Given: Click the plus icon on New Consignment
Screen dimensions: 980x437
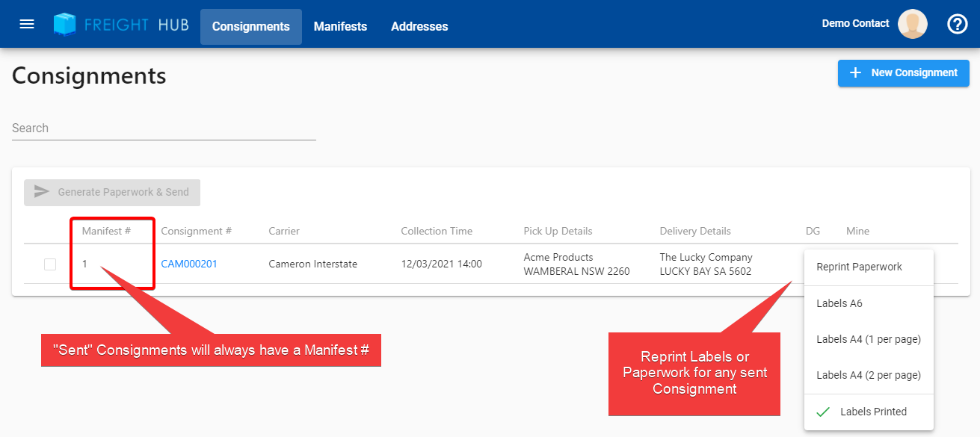Looking at the screenshot, I should [856, 72].
